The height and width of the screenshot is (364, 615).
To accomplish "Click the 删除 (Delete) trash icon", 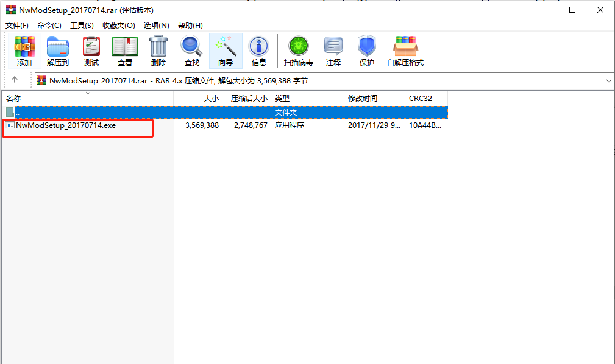I will coord(158,51).
